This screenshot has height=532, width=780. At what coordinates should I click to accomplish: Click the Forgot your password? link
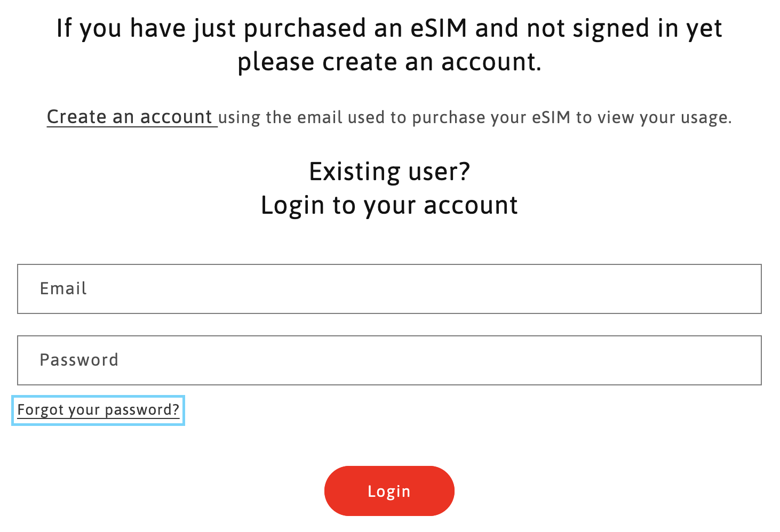click(x=98, y=410)
